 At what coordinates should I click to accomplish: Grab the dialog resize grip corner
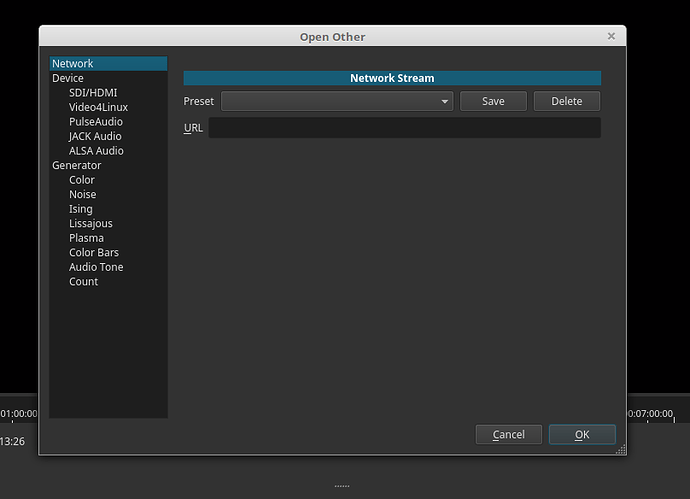621,450
